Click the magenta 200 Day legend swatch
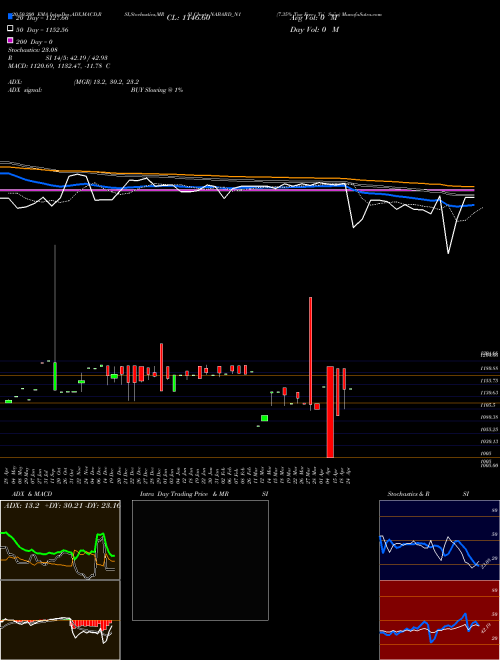The image size is (500, 660). click(10, 41)
